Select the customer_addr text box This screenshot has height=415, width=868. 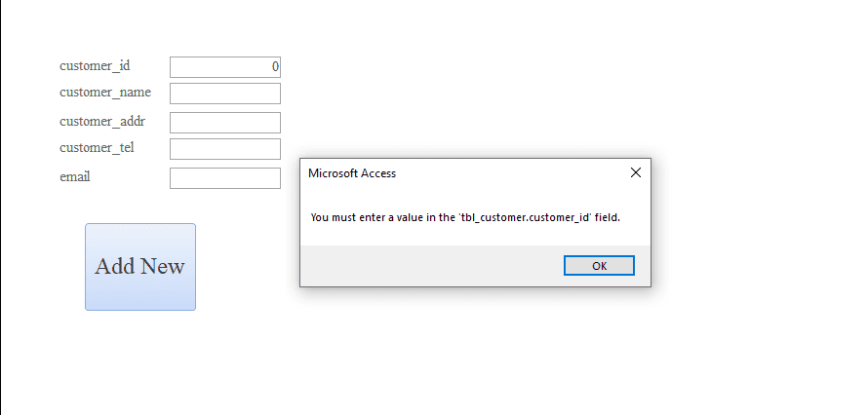pyautogui.click(x=224, y=123)
